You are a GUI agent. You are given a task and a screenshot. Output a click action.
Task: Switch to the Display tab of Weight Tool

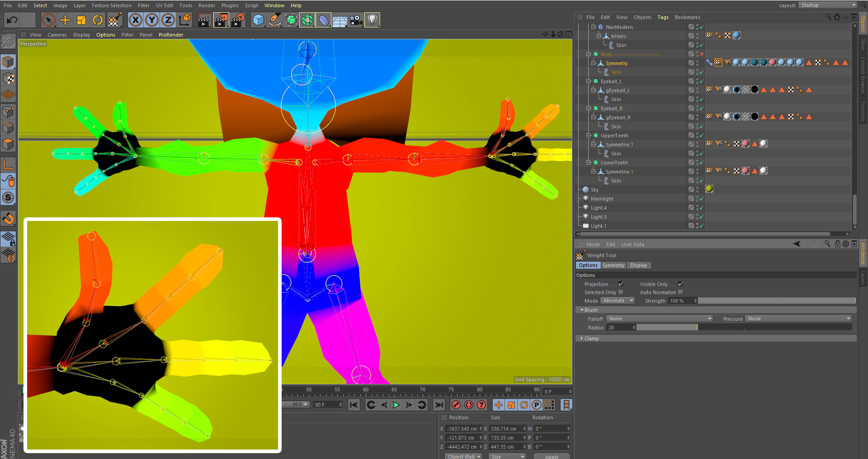point(638,265)
